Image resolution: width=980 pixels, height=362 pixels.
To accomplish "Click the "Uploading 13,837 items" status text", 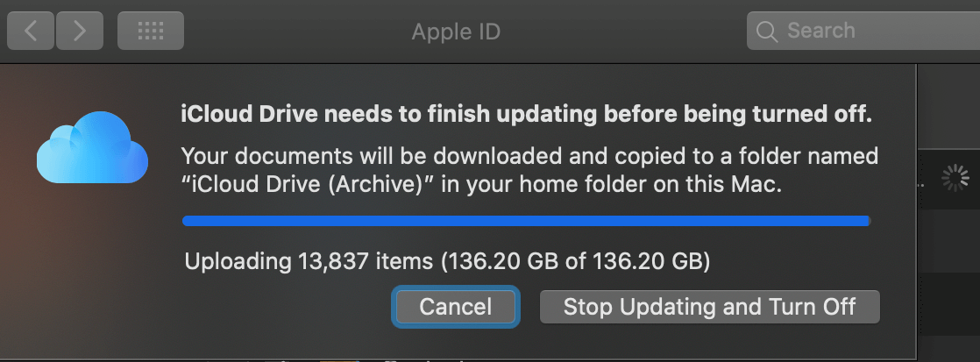I will coord(309,261).
